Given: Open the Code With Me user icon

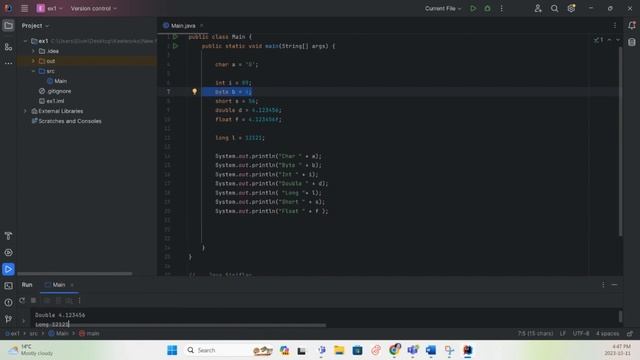Looking at the screenshot, I should [x=538, y=8].
